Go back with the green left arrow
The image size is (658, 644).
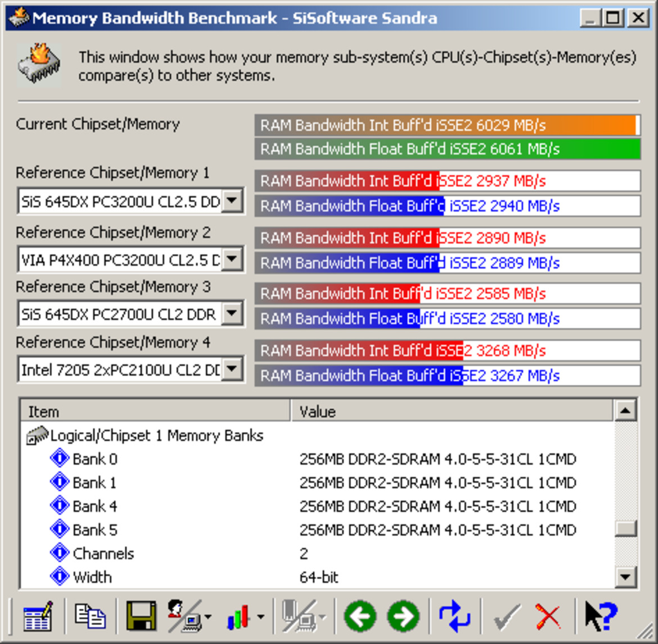[359, 616]
